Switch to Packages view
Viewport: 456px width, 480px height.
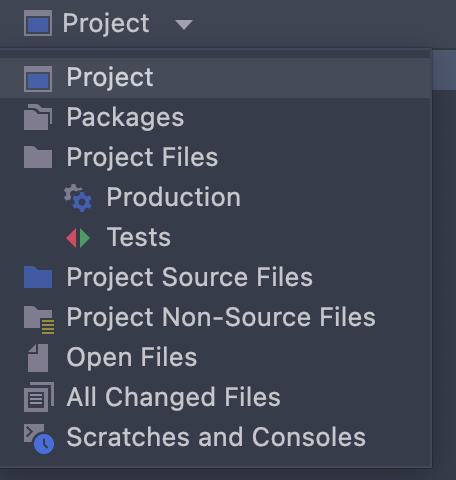(215, 118)
